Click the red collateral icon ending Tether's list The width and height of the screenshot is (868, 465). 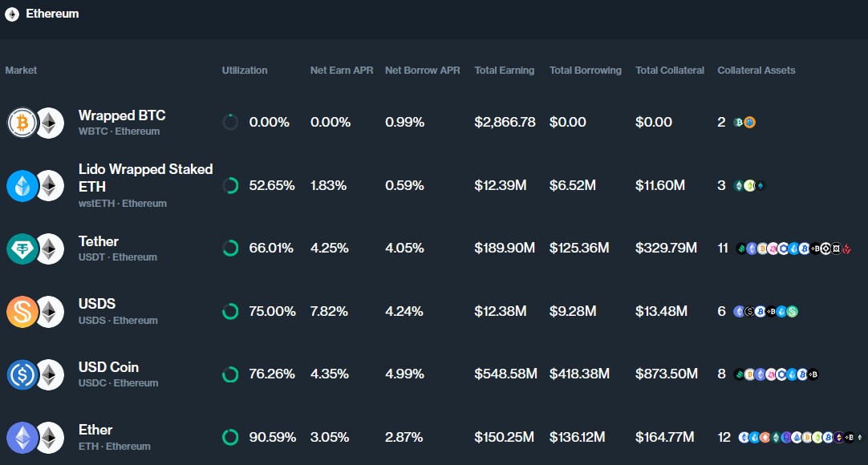click(x=846, y=249)
